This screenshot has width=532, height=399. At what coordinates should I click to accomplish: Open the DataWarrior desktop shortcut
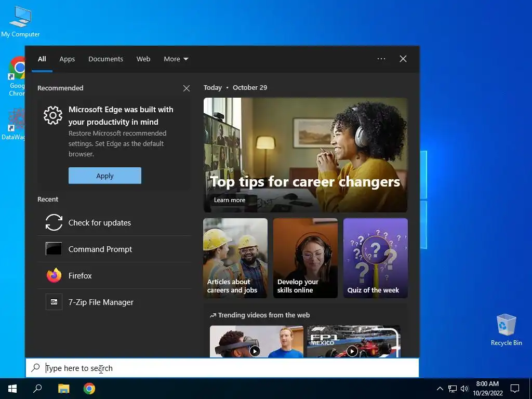[x=14, y=125]
